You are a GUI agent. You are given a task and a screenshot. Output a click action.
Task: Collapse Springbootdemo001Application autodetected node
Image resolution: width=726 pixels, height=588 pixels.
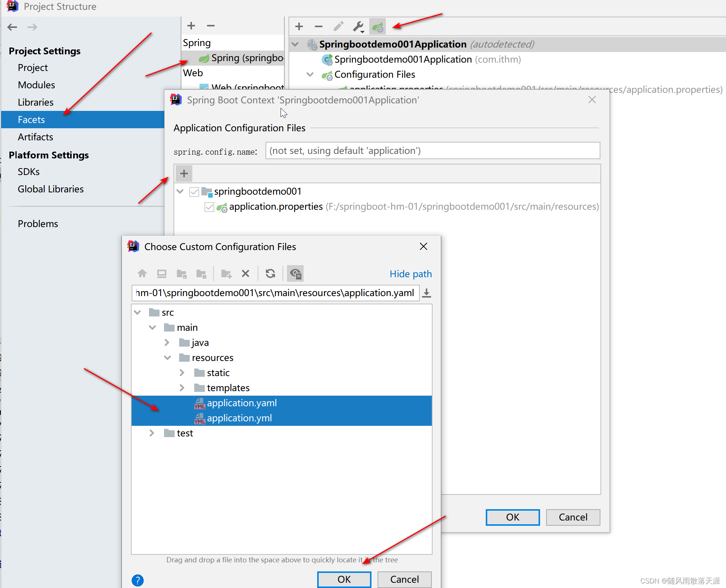[x=295, y=45]
